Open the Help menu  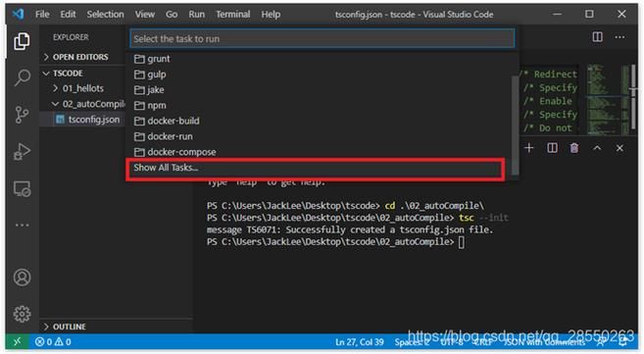tap(271, 14)
